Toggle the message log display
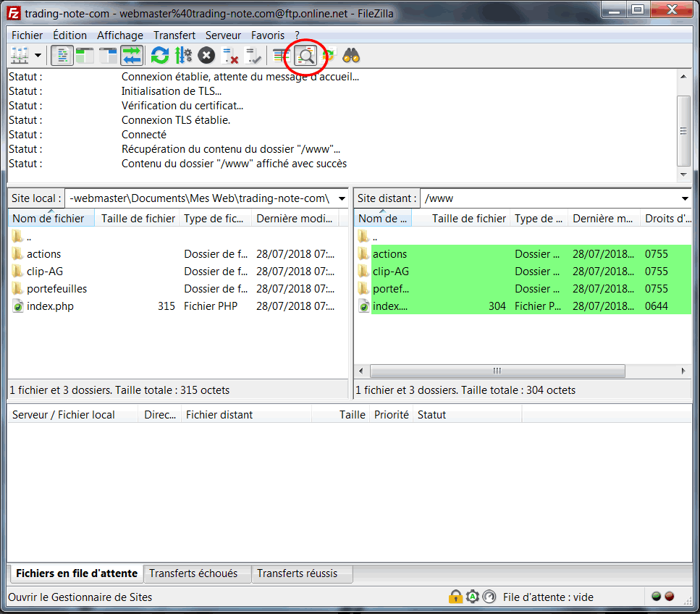 (x=62, y=56)
